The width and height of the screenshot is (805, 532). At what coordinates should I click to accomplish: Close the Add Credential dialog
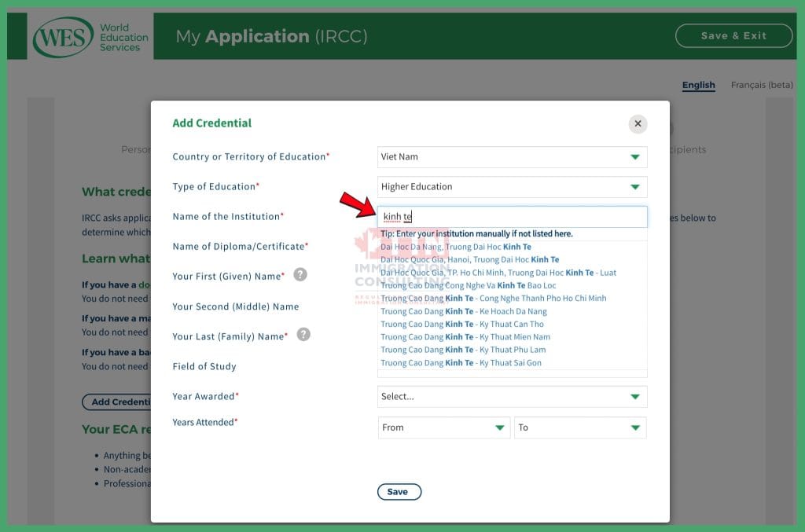[638, 123]
